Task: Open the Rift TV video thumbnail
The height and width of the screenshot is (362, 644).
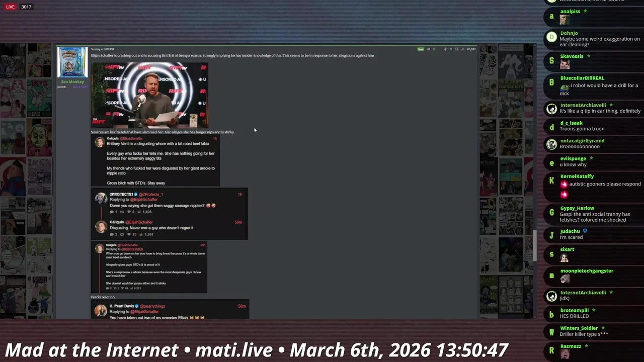Action: point(149,96)
